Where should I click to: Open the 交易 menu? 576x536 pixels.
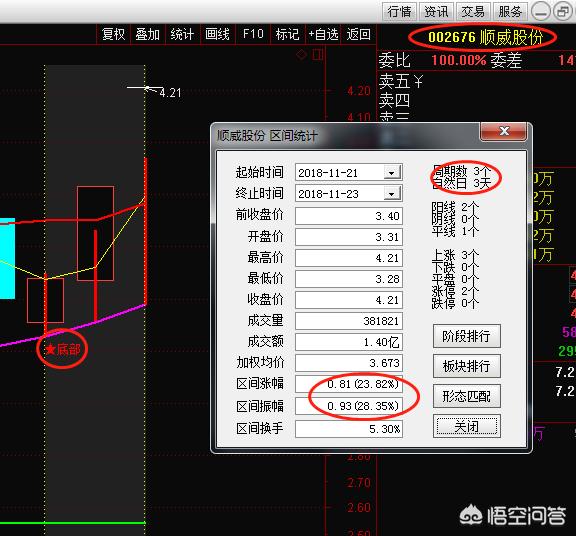(x=473, y=11)
